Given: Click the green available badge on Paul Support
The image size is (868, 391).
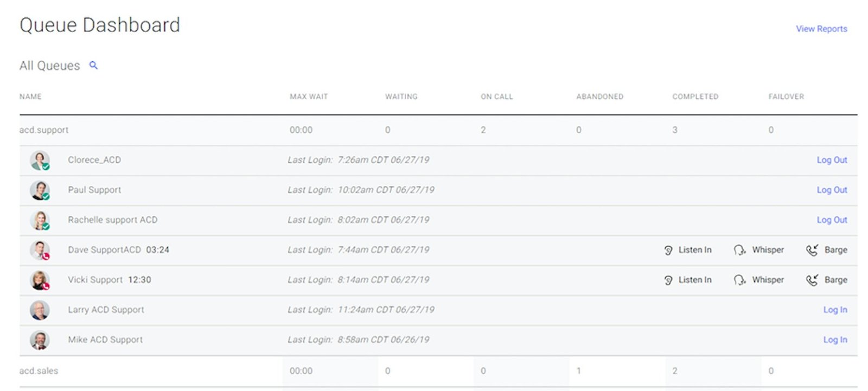Looking at the screenshot, I should click(x=47, y=197).
